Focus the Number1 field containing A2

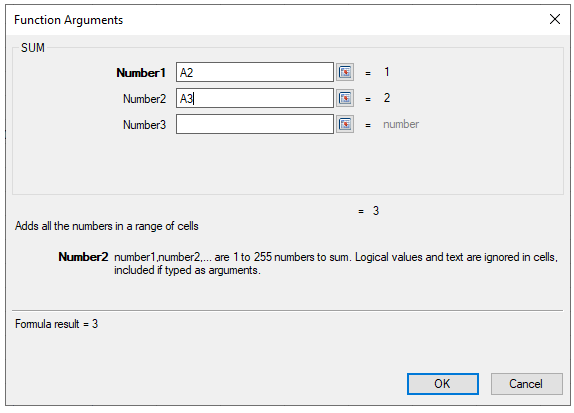tap(255, 72)
